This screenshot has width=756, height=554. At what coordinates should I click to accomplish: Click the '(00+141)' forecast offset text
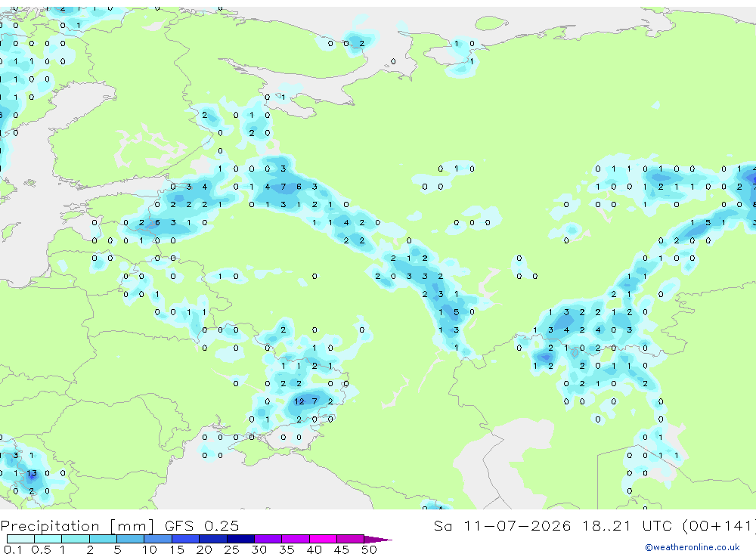click(720, 525)
